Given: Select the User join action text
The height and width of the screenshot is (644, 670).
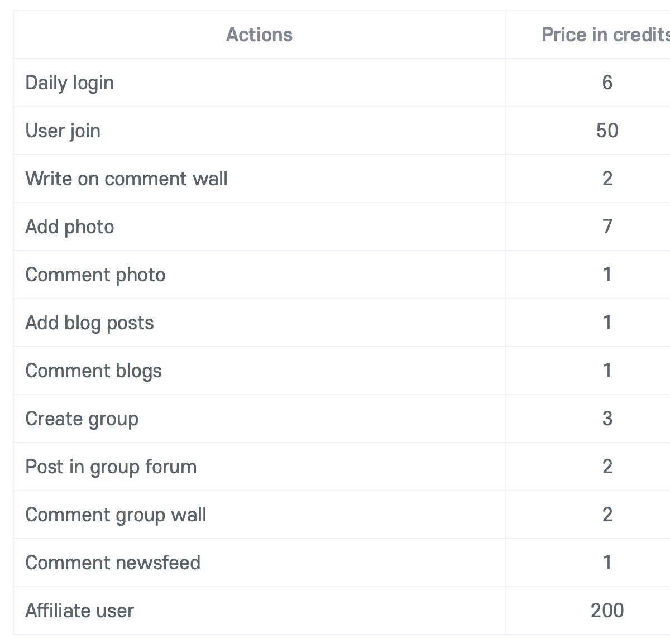Looking at the screenshot, I should pos(63,131).
